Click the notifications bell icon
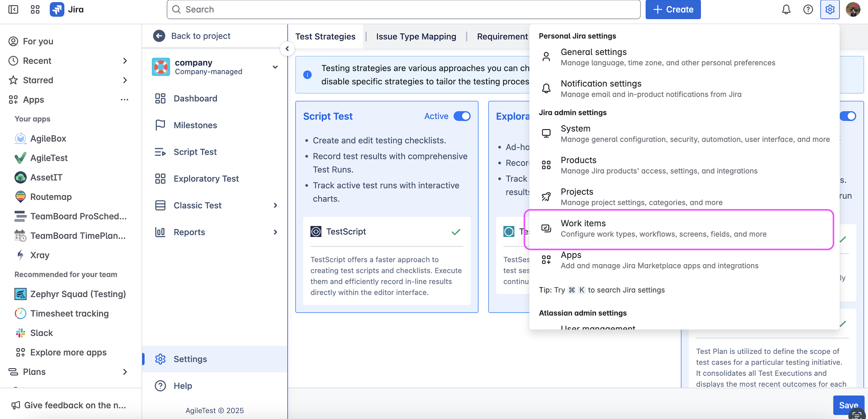This screenshot has height=419, width=868. coord(786,9)
